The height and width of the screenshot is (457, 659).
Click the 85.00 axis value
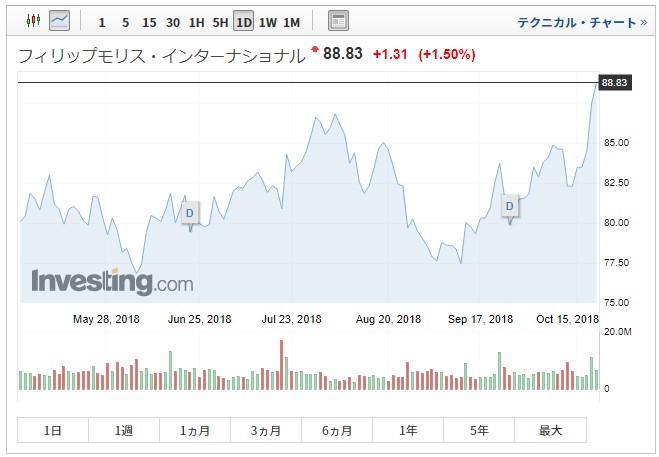click(617, 143)
